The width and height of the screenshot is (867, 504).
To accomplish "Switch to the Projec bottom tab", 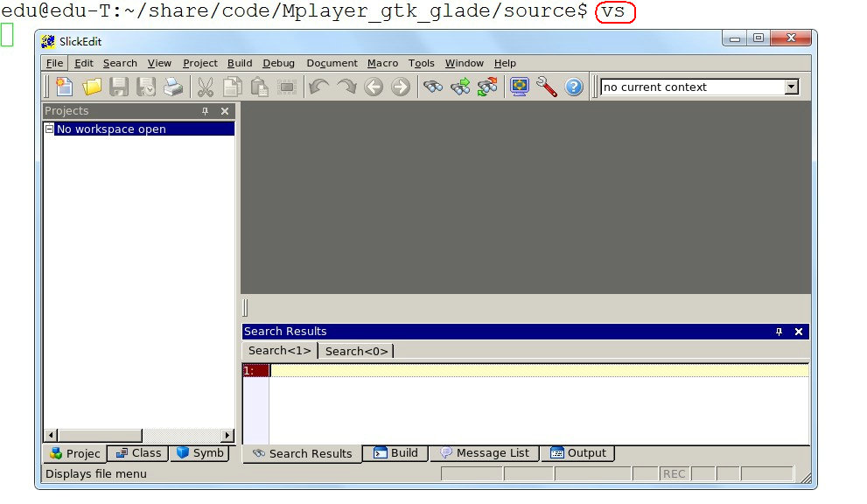I will 75,453.
